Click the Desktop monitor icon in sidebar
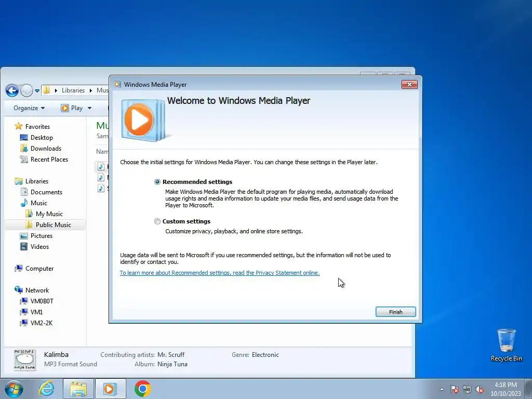 coord(24,137)
